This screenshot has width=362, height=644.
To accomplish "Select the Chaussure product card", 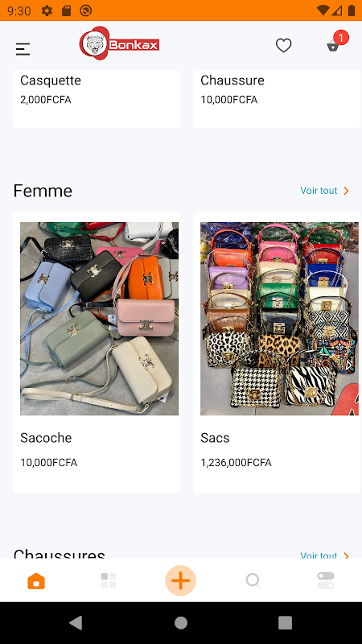I will [x=277, y=99].
